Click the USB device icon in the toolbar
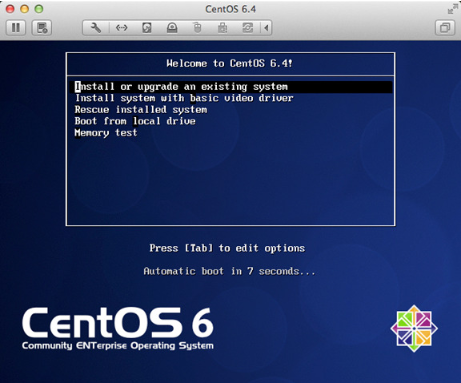This screenshot has height=383, width=461. 222,28
